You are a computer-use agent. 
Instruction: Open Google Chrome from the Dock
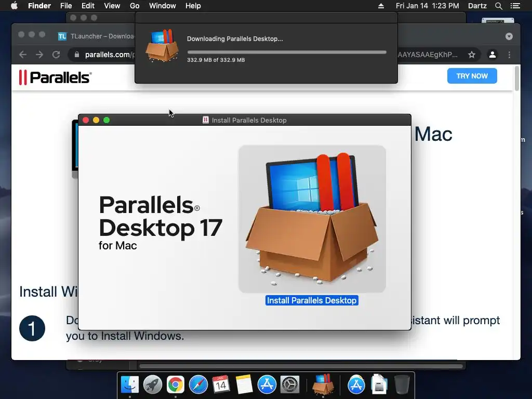[x=176, y=384]
